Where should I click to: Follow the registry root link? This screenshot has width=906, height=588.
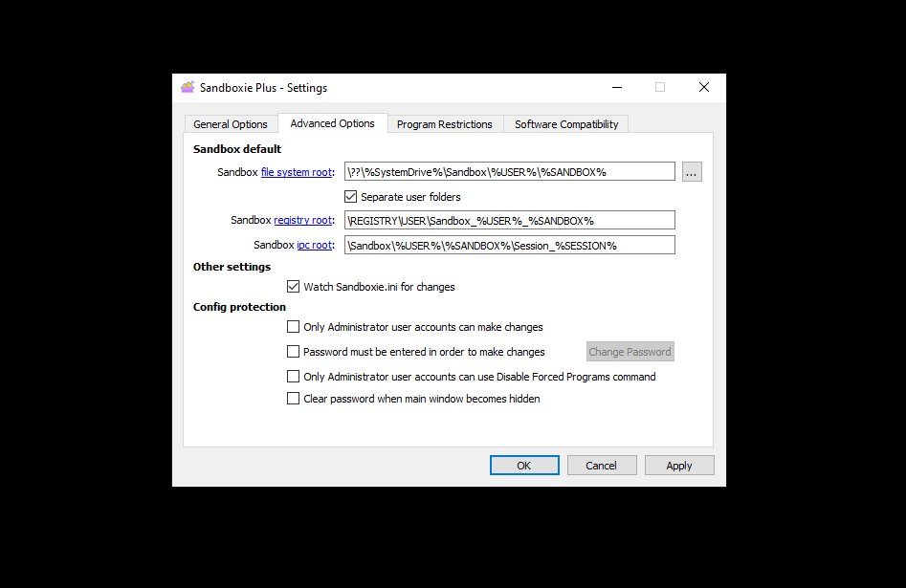coord(302,220)
